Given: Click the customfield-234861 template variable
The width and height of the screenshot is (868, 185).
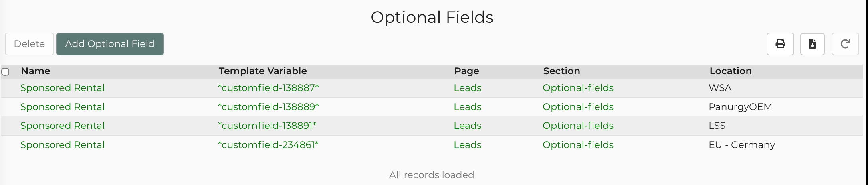Looking at the screenshot, I should point(268,145).
